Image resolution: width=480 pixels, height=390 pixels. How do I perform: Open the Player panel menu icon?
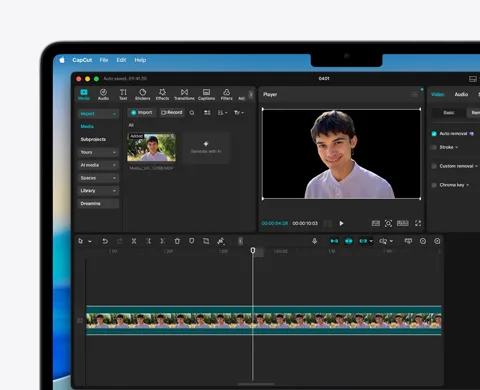point(414,94)
